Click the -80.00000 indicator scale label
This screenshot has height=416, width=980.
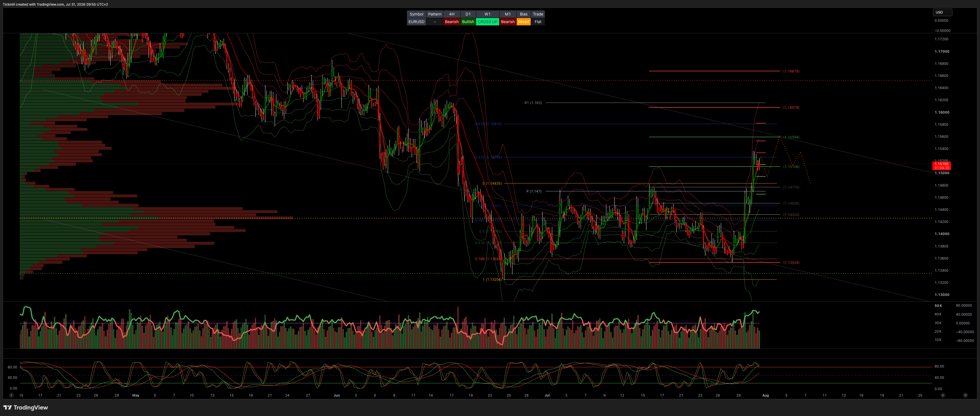click(965, 341)
